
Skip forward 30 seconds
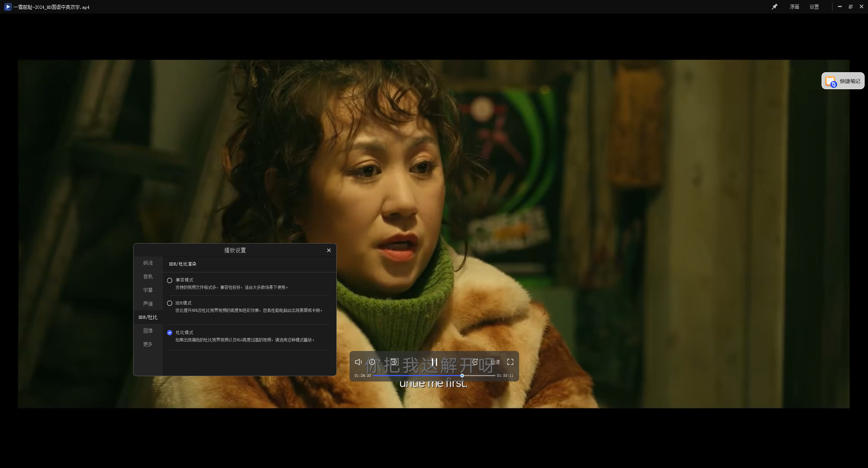click(475, 362)
